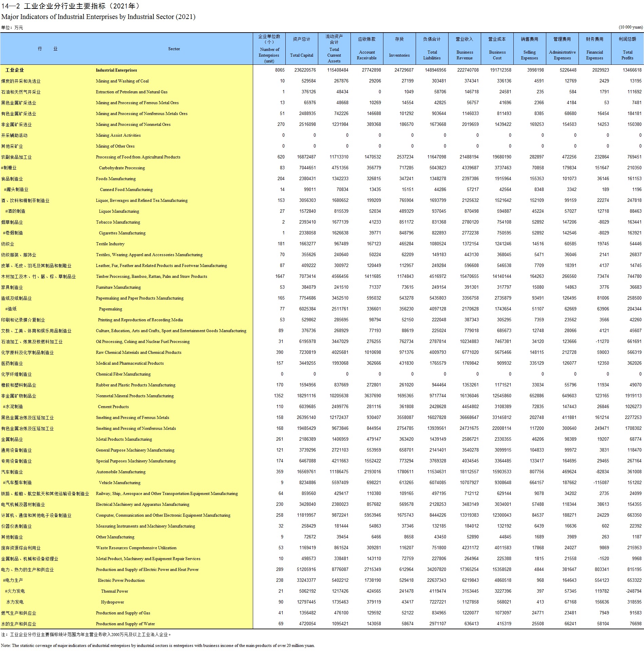Select 'Mining and Processing of Nonmetal Ores'

pos(133,125)
